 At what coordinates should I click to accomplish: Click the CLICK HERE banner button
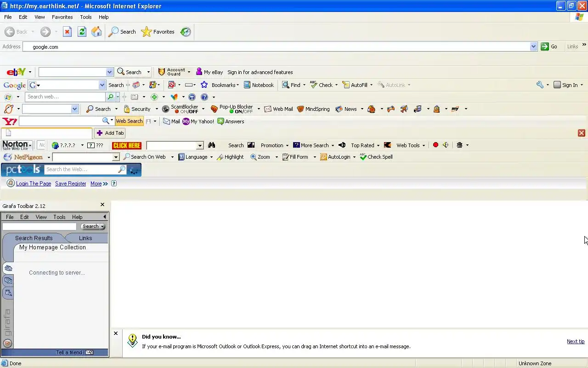click(127, 145)
